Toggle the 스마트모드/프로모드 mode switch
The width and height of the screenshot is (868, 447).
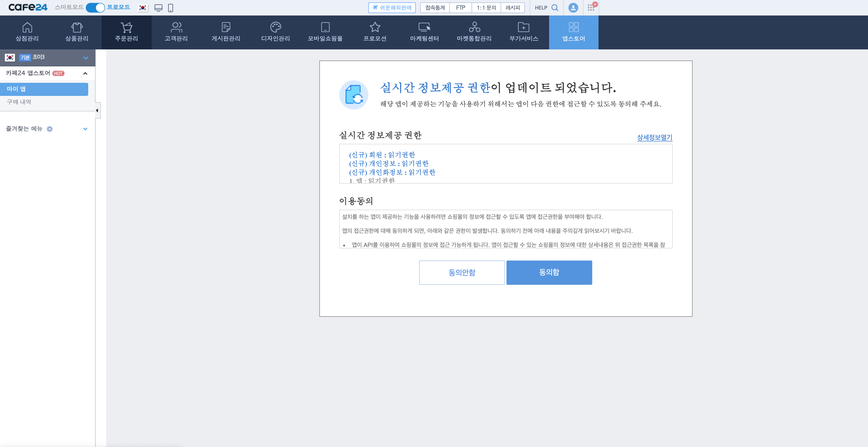pos(95,8)
